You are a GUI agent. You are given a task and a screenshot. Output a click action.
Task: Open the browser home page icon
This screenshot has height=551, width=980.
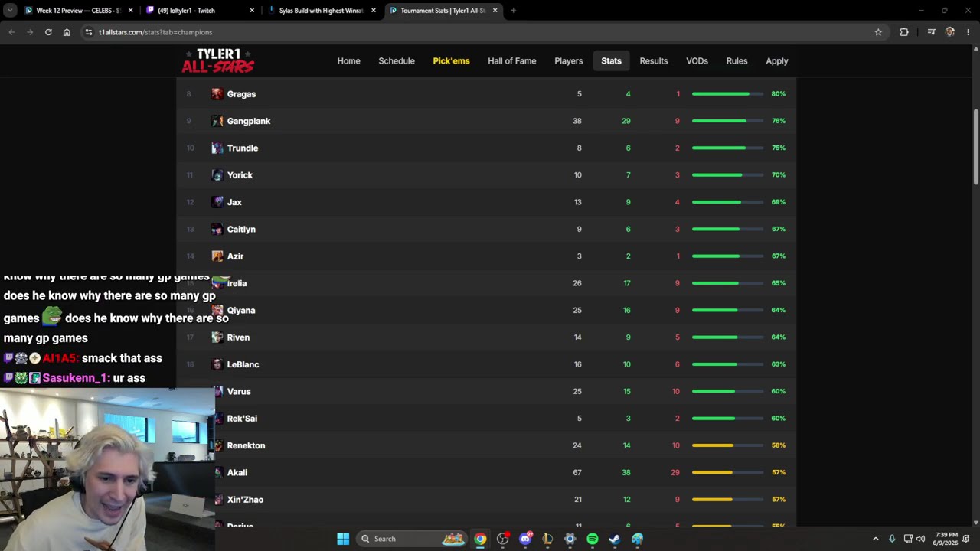(67, 32)
